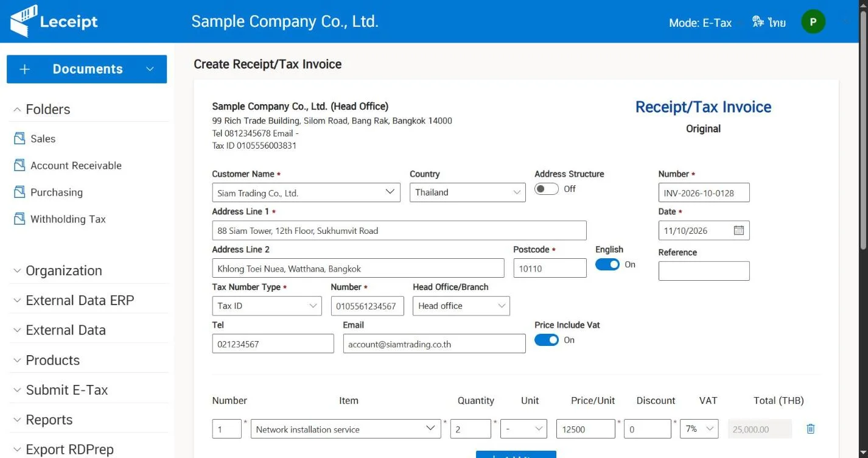Toggle the Address Structure switch
The image size is (868, 458).
pyautogui.click(x=546, y=189)
